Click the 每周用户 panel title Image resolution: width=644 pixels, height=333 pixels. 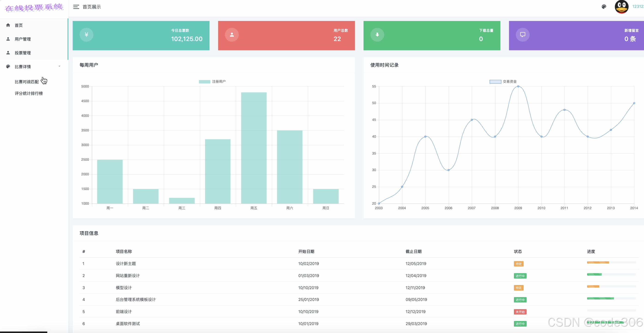tap(89, 65)
